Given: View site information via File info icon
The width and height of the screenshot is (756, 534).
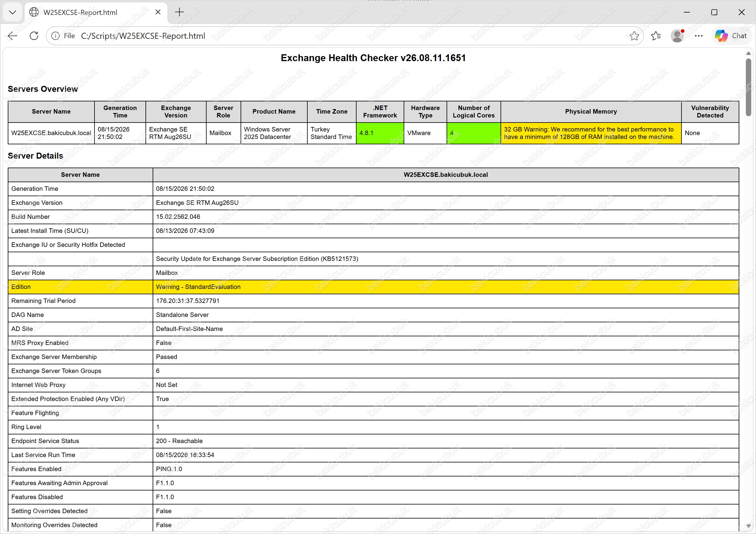Looking at the screenshot, I should pos(55,36).
